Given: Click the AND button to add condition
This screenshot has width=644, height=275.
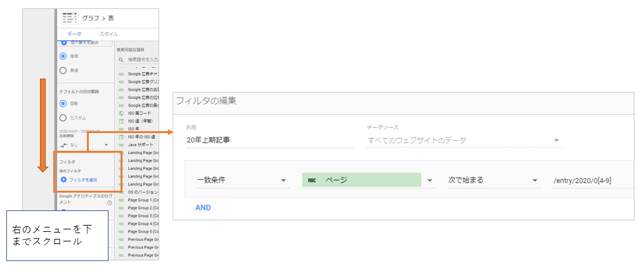Looking at the screenshot, I should 203,207.
